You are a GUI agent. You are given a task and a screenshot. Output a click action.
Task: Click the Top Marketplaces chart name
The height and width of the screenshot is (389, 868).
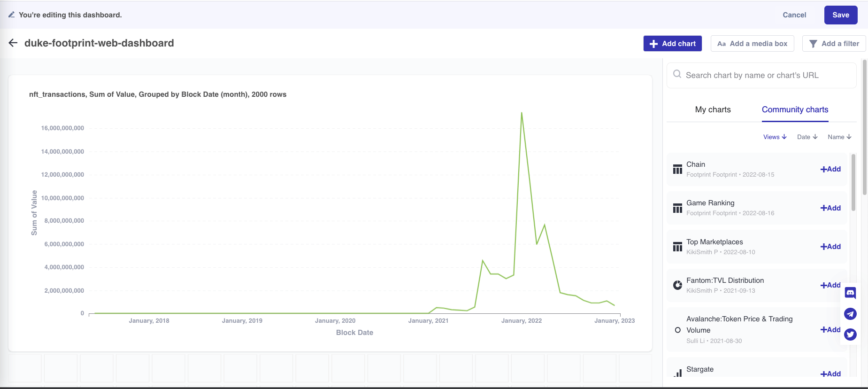click(714, 242)
